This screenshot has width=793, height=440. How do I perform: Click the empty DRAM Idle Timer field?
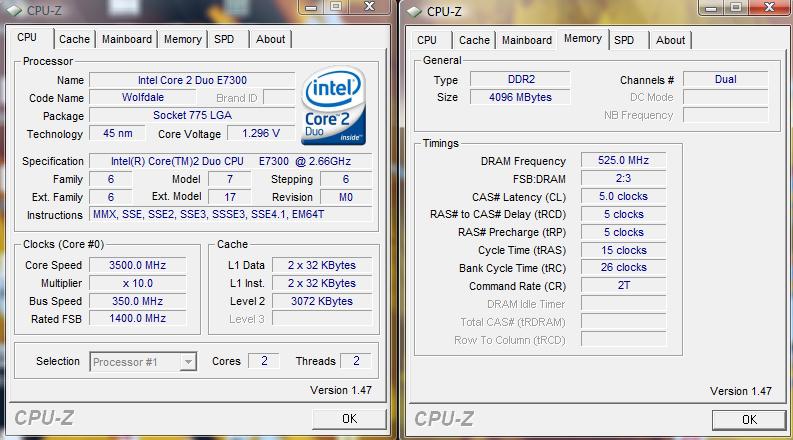point(624,303)
